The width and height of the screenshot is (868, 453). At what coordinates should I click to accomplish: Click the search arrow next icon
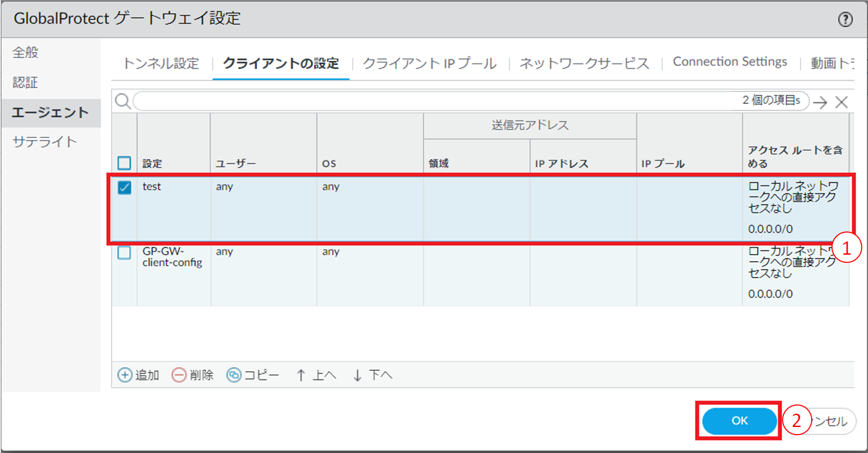[x=821, y=102]
